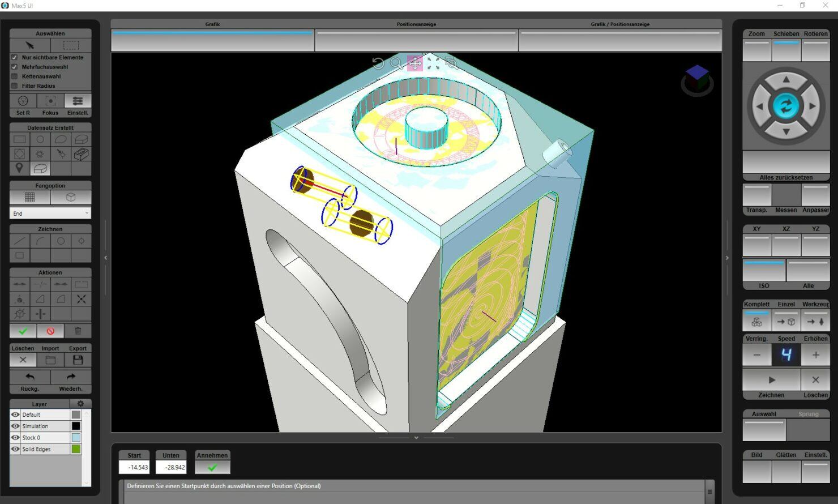Viewport: 838px width, 504px height.
Task: Disable the Nur sichtbare Elemente checkbox
Action: (x=14, y=57)
